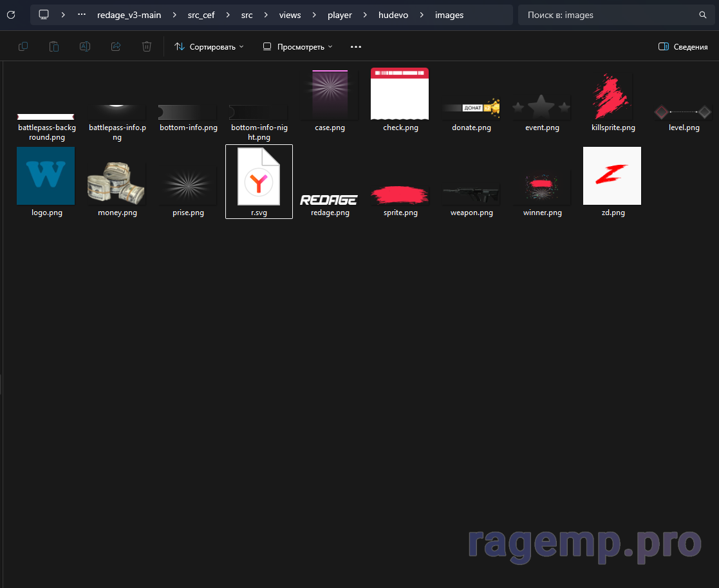Open the Сортировать sort dropdown
The width and height of the screenshot is (719, 588).
(x=209, y=47)
